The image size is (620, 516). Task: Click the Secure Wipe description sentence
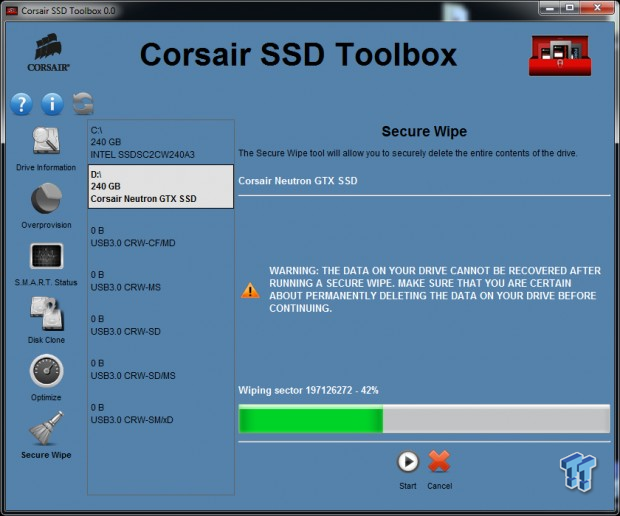click(407, 153)
